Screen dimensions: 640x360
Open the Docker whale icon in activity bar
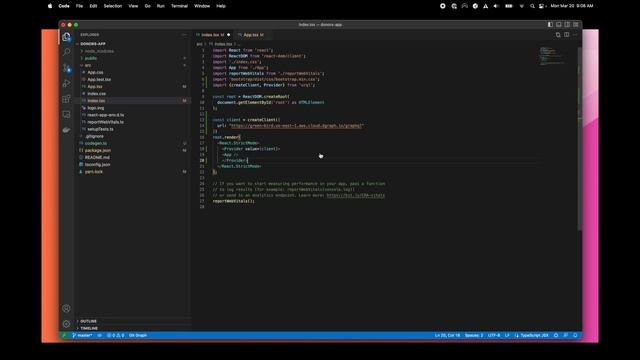(66, 130)
